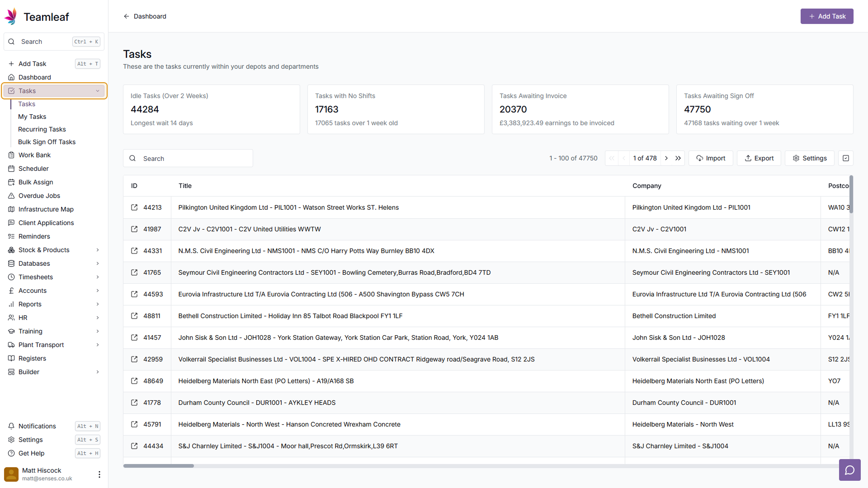
Task: Open task 44593 via its external link icon
Action: tap(134, 294)
